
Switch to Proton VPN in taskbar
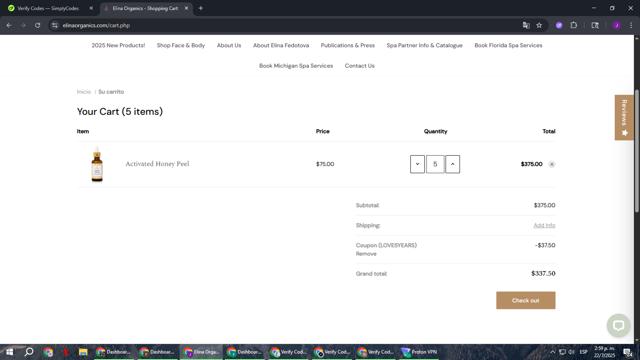pos(419,352)
